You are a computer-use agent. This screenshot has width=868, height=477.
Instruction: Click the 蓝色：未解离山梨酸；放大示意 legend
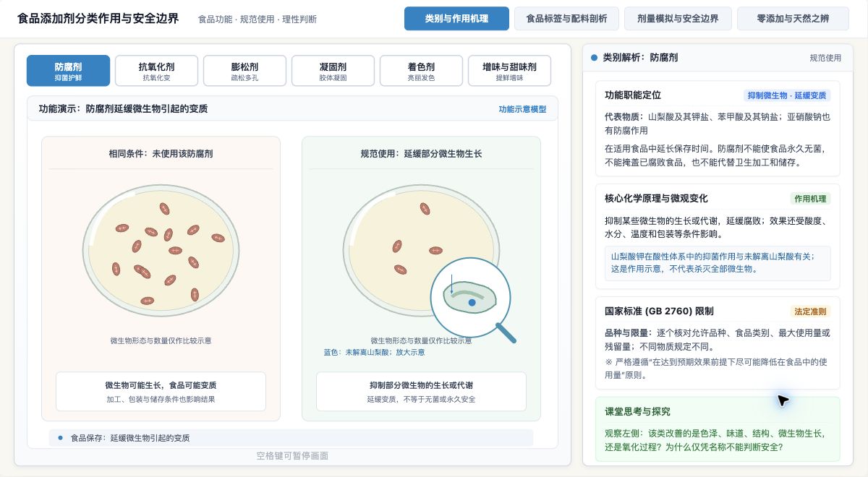tap(374, 353)
